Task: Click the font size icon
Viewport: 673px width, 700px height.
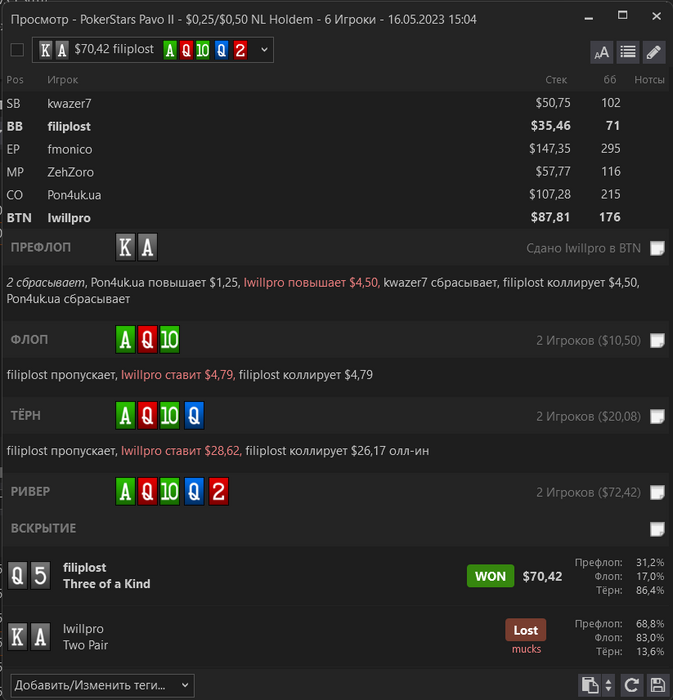Action: pos(601,53)
